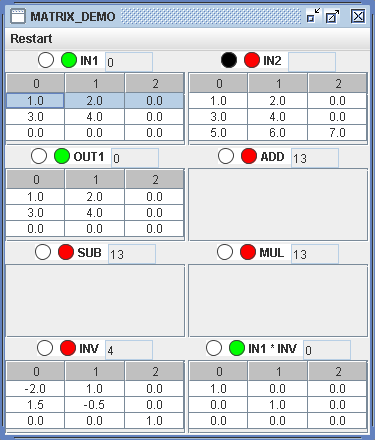This screenshot has height=440, width=375.
Task: Select the 5.0 cell in the IN2 table
Action: [218, 133]
